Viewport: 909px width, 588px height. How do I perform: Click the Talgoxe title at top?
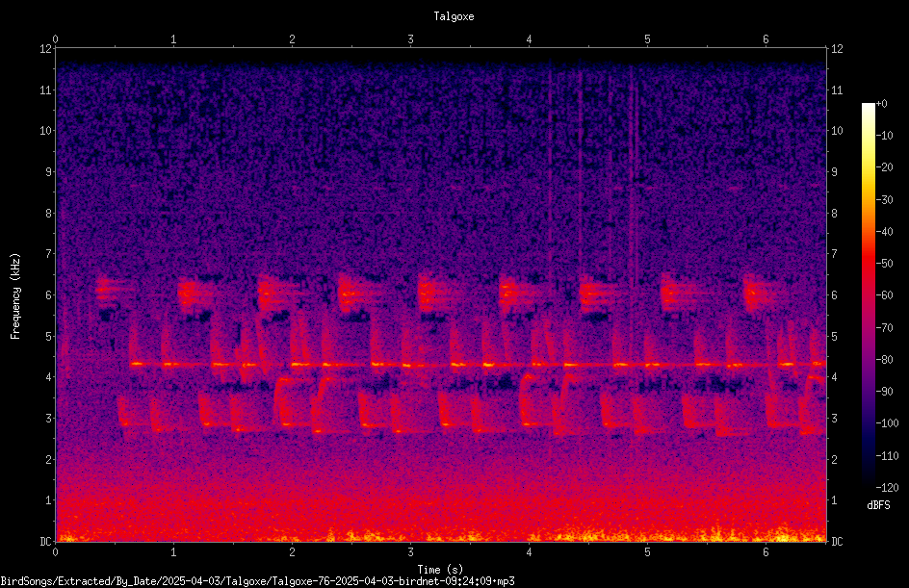coord(454,16)
